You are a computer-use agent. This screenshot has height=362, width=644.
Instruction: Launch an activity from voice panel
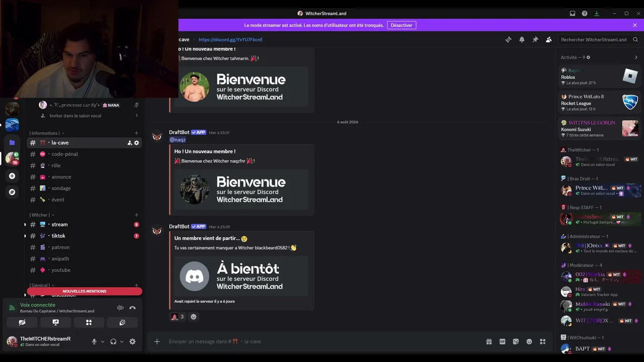[89, 322]
